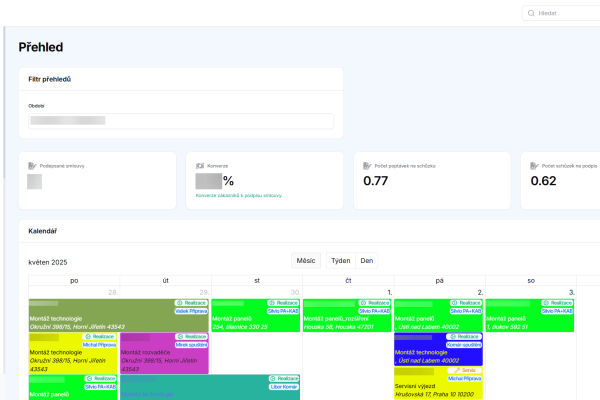Click day number 2. in the calendar
Screen dimensions: 600x400
coord(481,292)
